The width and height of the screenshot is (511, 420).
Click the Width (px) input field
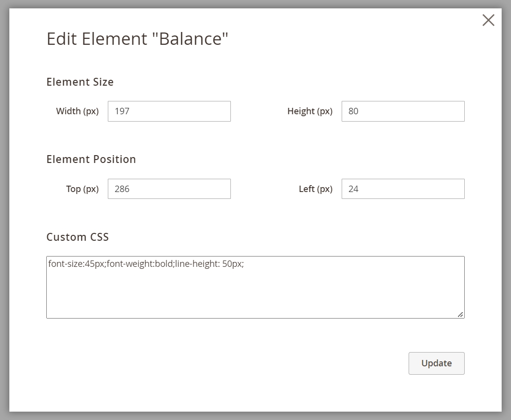[169, 111]
